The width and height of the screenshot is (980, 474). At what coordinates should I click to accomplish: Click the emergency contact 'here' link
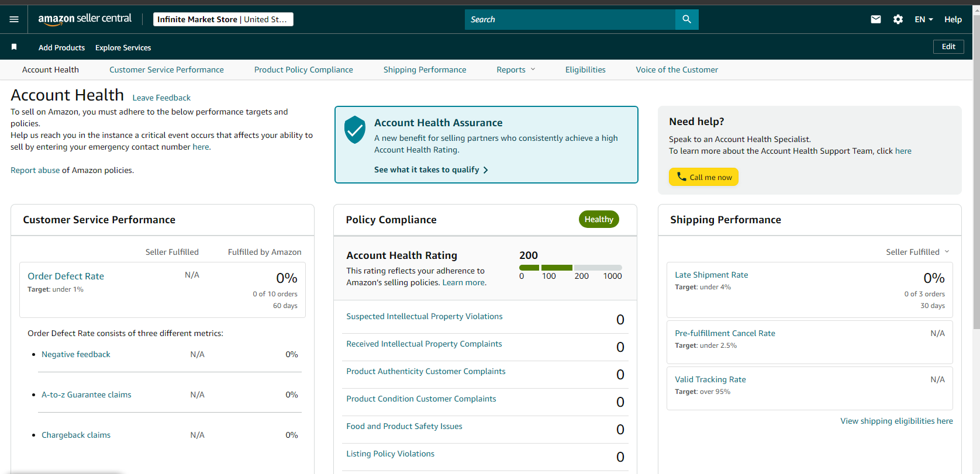(x=201, y=147)
